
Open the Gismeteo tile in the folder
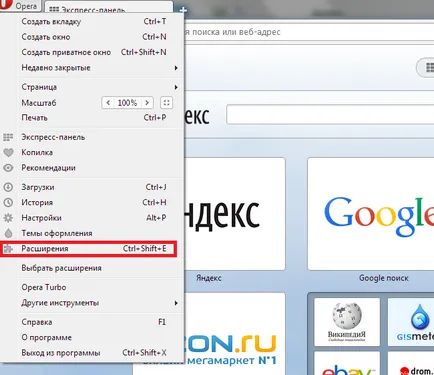pos(411,322)
